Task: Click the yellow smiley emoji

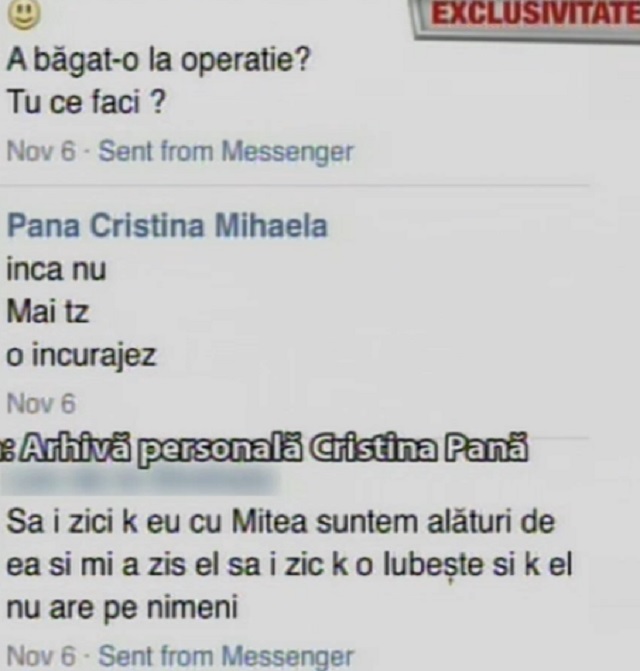Action: (x=24, y=14)
